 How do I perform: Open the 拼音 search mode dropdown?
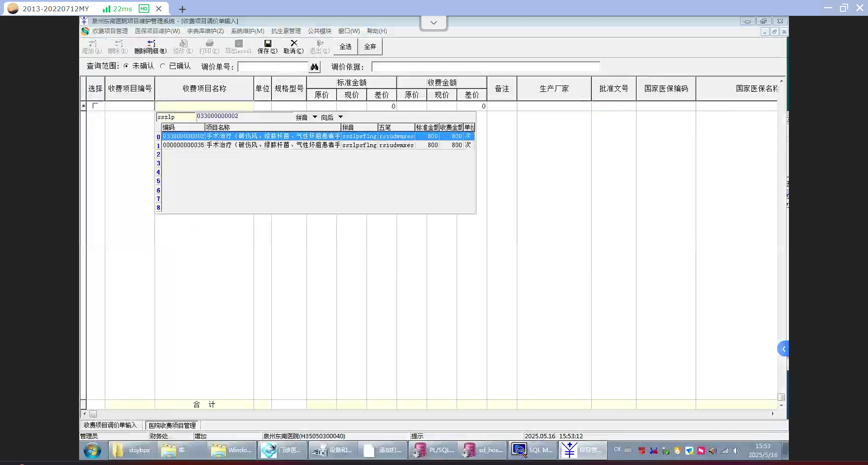coord(315,117)
